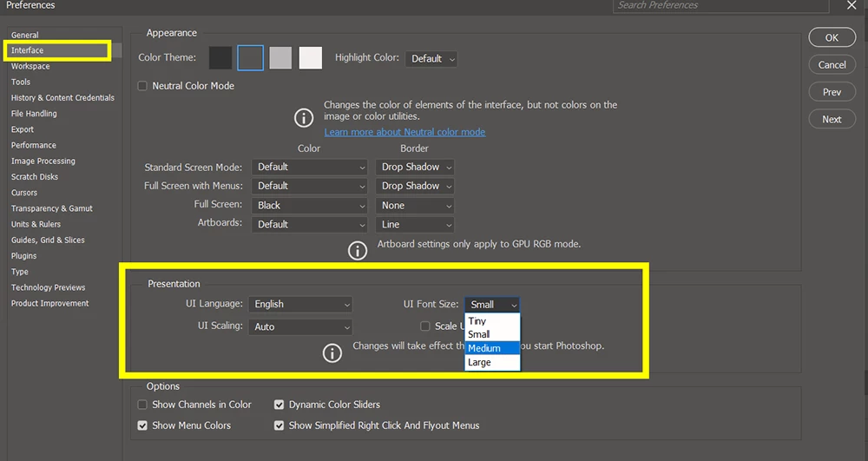Viewport: 868px width, 461px height.
Task: Close the Preferences dialog
Action: pyautogui.click(x=852, y=5)
